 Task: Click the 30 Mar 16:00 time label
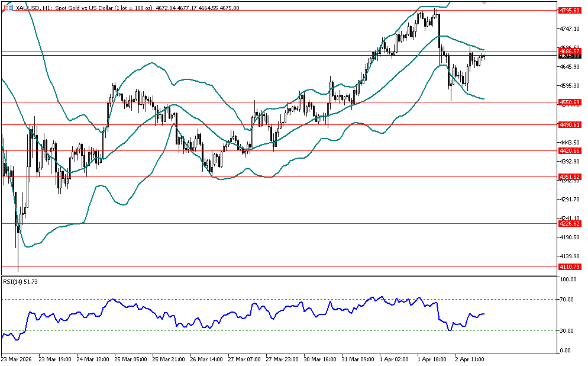[x=321, y=359]
